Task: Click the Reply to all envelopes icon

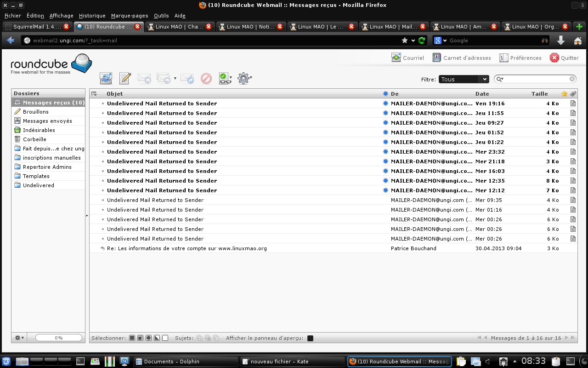Action: tap(164, 78)
